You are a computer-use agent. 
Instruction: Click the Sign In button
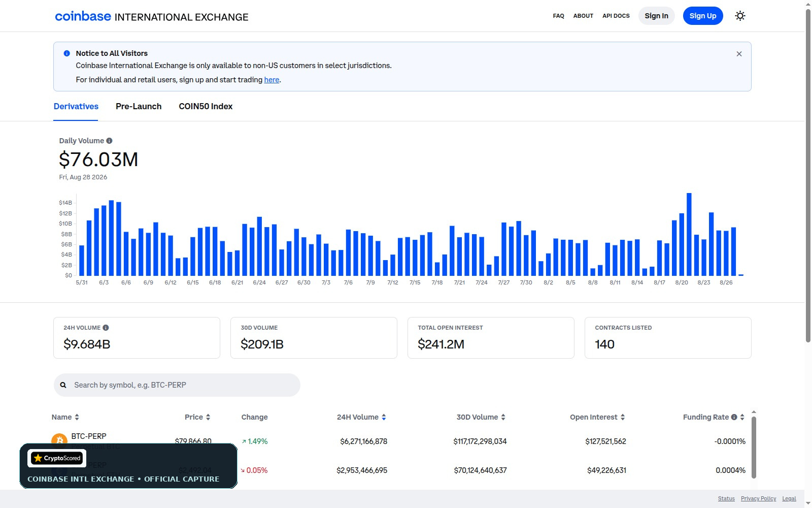[656, 16]
